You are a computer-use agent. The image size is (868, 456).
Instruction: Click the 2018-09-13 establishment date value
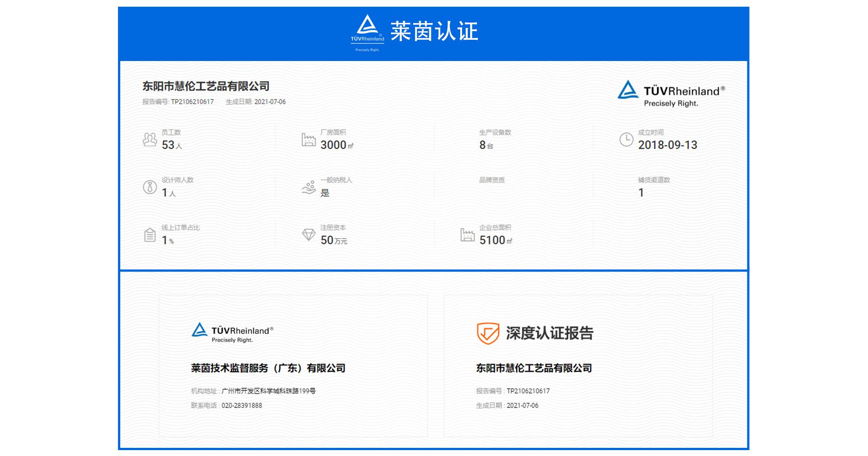click(667, 145)
